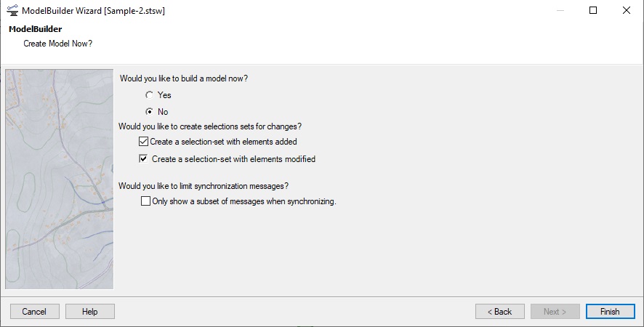
Task: Finish the ModelBuilder wizard
Action: click(609, 312)
